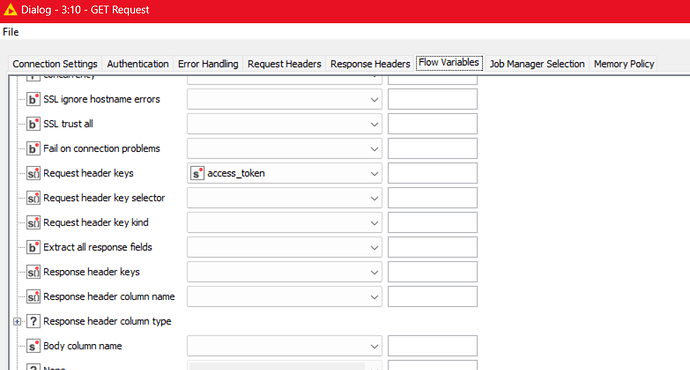Click the output variable field for Request header keys
This screenshot has width=690, height=370.
point(433,173)
